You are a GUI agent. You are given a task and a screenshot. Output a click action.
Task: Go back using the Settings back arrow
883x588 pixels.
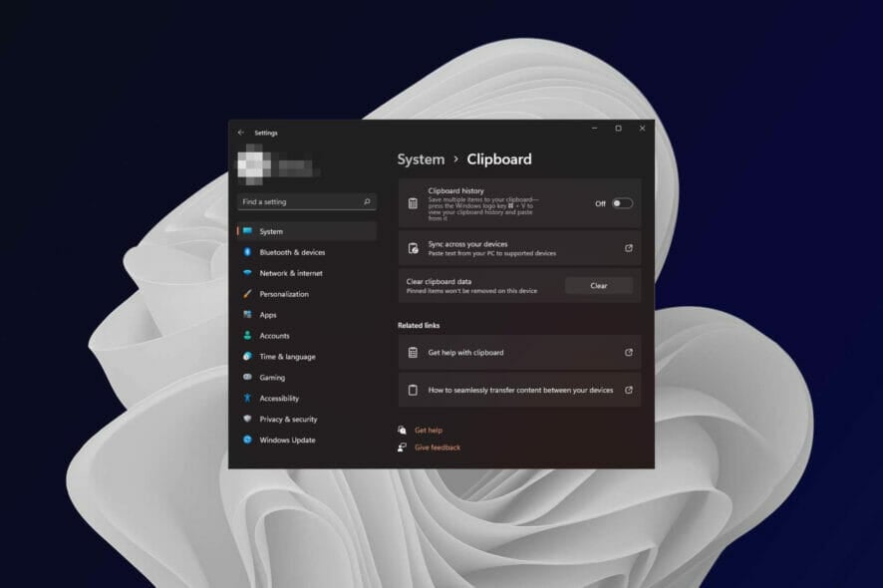click(x=241, y=133)
